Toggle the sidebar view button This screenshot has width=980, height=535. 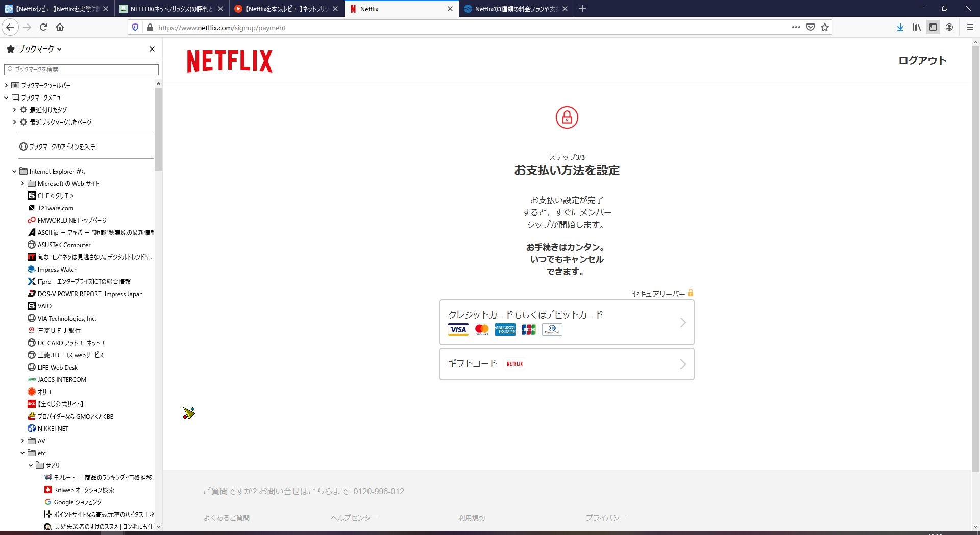point(933,27)
